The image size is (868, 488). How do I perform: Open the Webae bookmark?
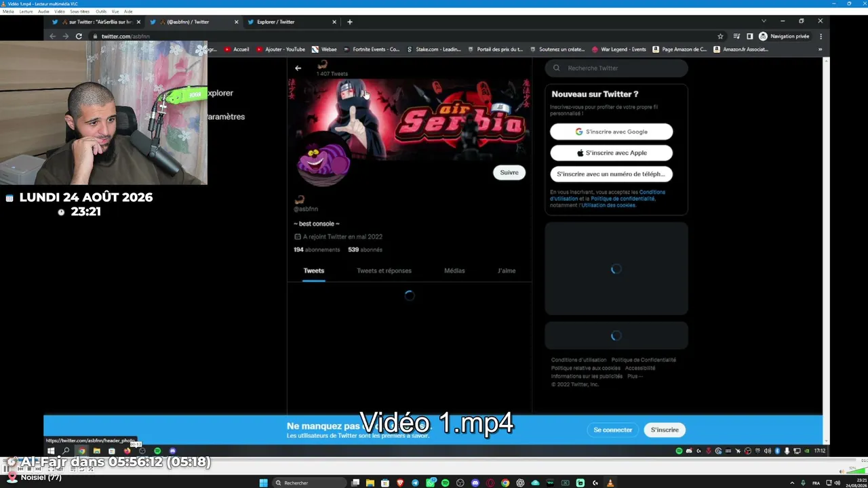tap(324, 49)
